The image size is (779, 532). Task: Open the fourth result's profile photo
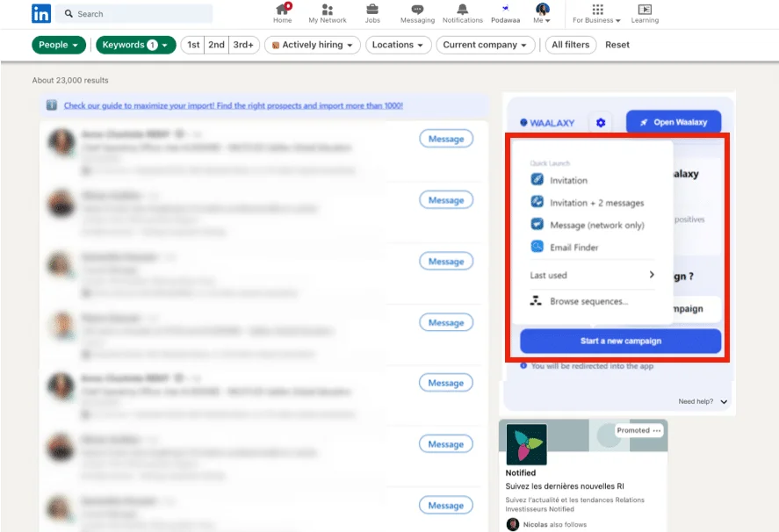click(x=61, y=325)
